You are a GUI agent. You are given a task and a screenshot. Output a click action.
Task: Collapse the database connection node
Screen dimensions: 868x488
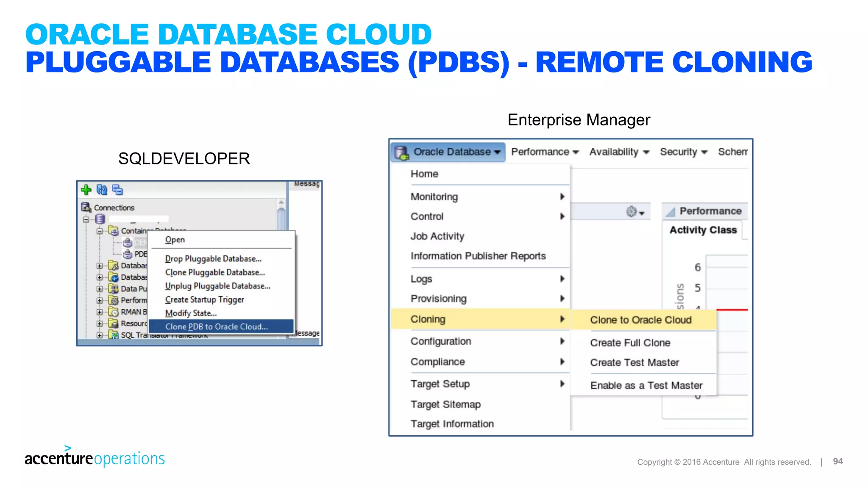[86, 219]
